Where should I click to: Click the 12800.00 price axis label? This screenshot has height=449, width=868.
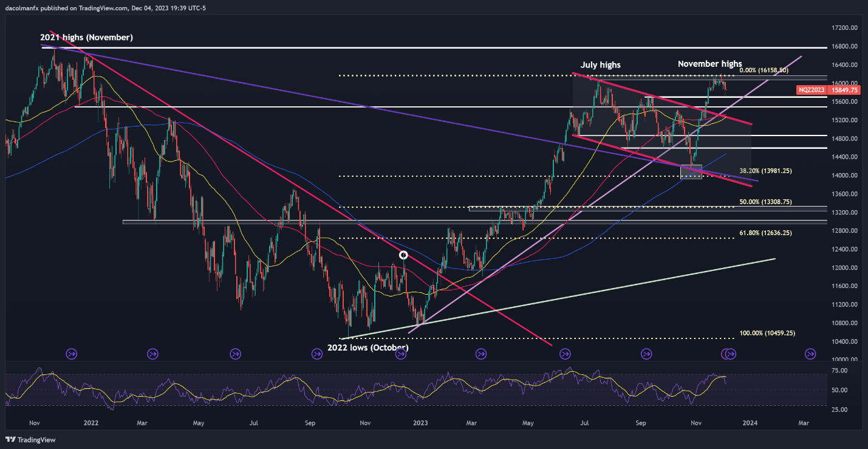point(845,231)
